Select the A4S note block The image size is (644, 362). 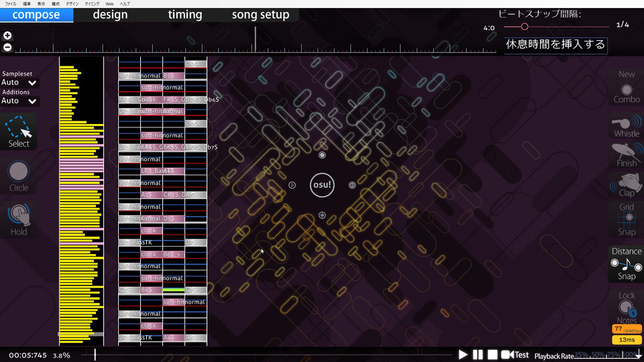pyautogui.click(x=173, y=338)
